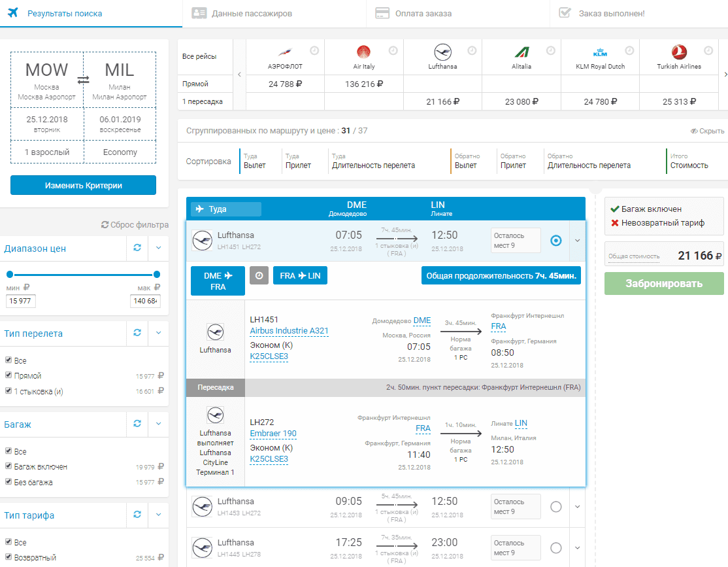
Task: Click the passenger card icon
Action: point(199,13)
